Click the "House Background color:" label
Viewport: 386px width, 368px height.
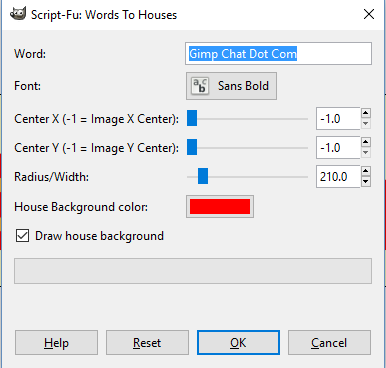(81, 207)
